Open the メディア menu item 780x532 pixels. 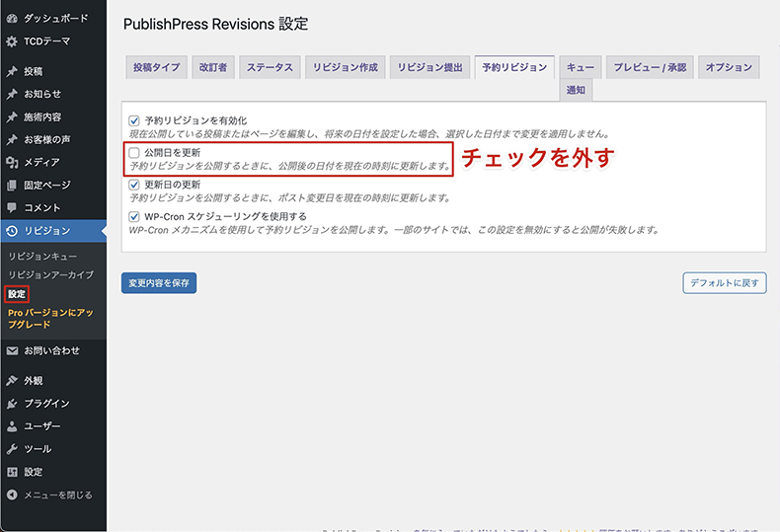point(53,162)
